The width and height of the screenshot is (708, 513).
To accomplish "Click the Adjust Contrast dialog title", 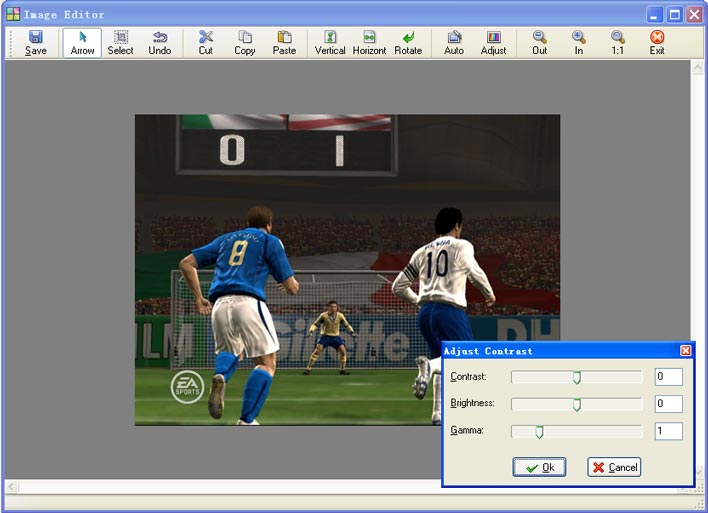I will point(488,351).
